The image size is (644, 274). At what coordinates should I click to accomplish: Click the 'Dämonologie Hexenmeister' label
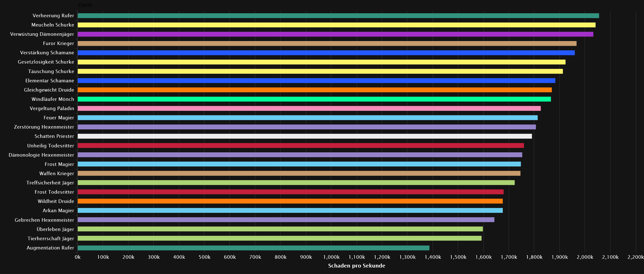point(41,155)
